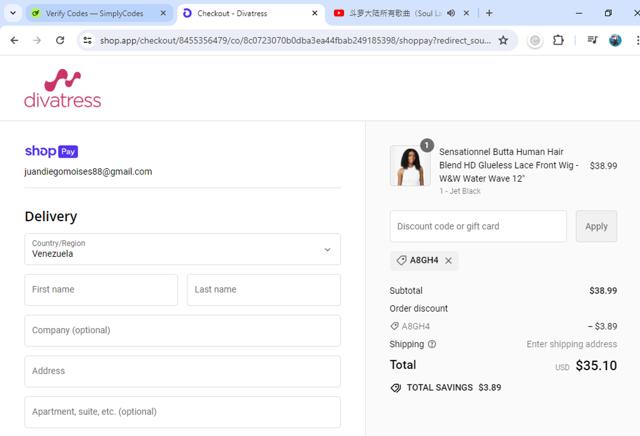
Task: Click the Shop Pay logo
Action: (x=51, y=151)
